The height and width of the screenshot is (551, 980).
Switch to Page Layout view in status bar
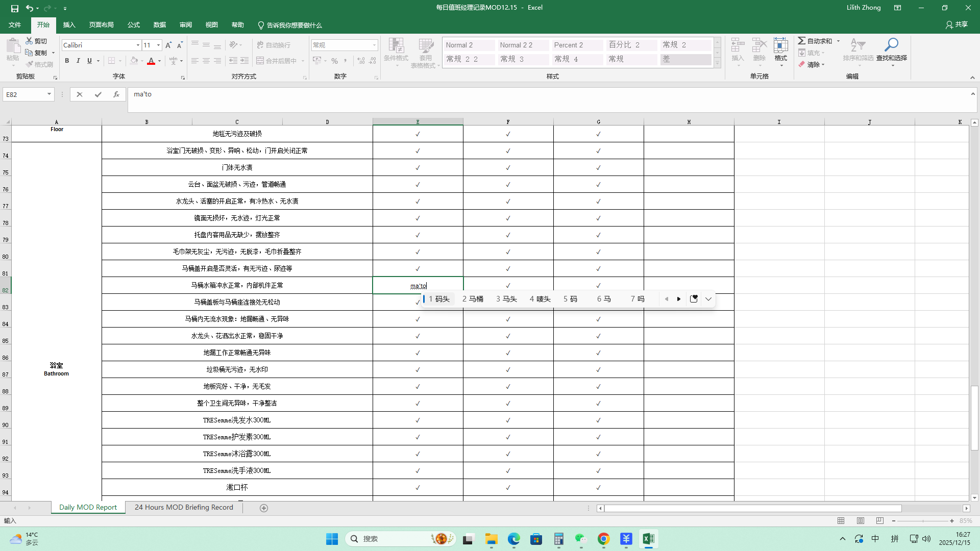tap(861, 521)
